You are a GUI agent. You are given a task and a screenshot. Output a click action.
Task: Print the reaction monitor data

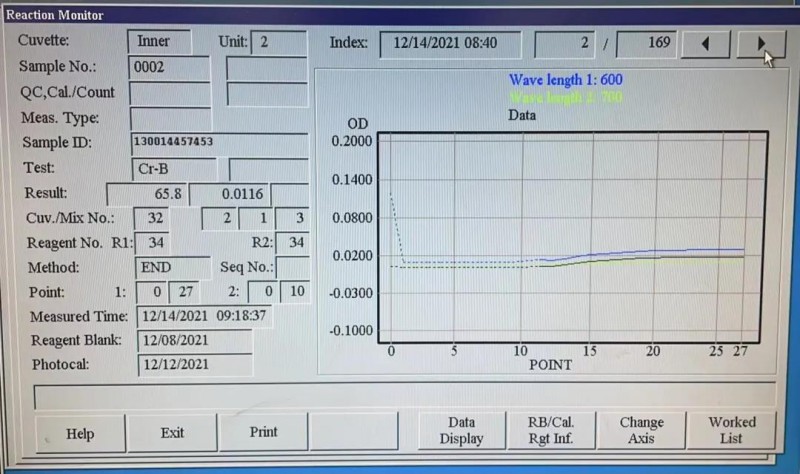pyautogui.click(x=263, y=432)
